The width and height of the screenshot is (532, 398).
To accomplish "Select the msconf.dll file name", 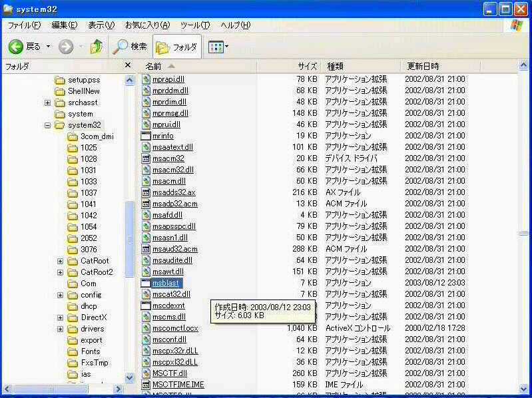I will click(x=169, y=339).
